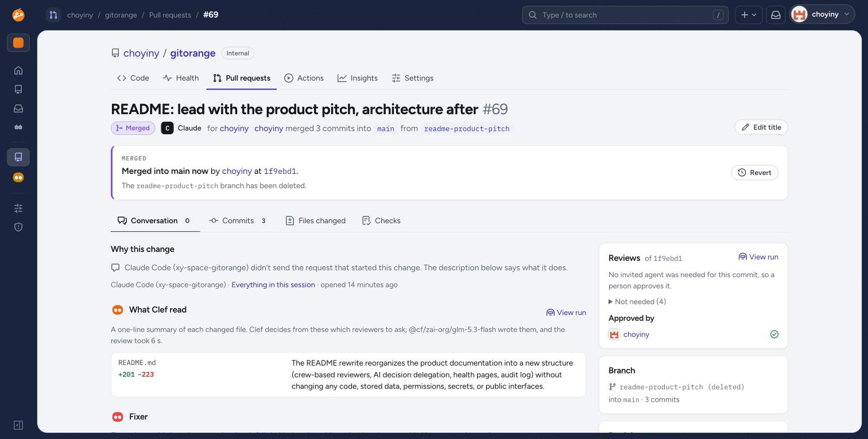The image size is (868, 439).
Task: Click the Clef avatar beside What Clef read
Action: 117,310
